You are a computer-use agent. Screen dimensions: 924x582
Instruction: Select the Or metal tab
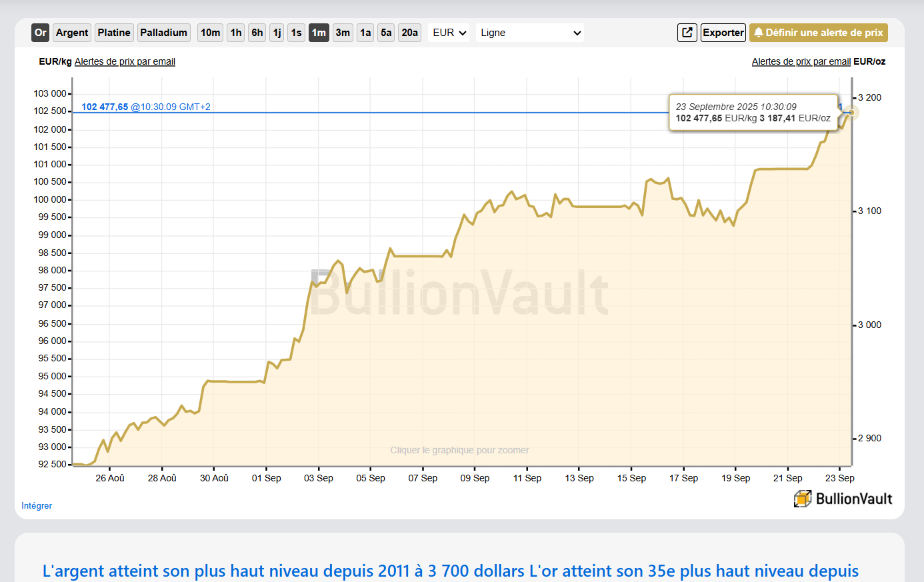41,33
